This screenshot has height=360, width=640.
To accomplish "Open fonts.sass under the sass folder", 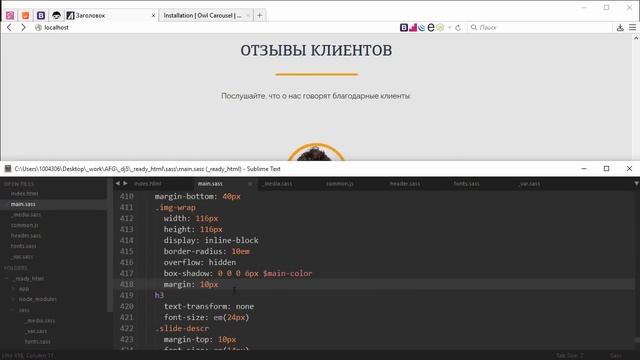I will pos(38,342).
